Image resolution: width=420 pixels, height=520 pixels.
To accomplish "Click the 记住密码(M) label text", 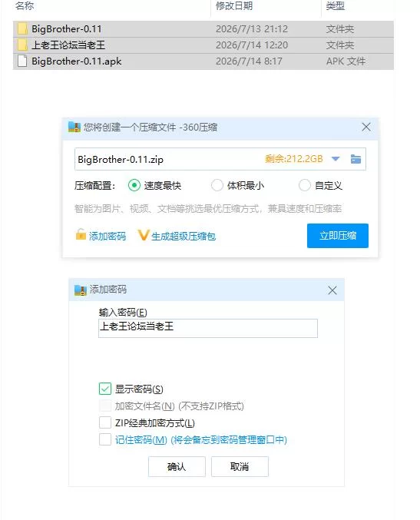I will click(141, 440).
